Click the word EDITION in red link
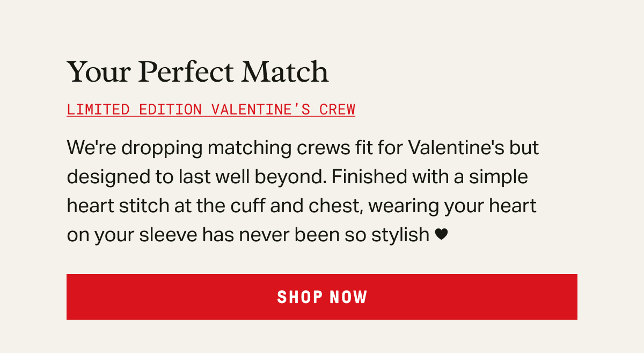This screenshot has height=353, width=644. pos(170,109)
